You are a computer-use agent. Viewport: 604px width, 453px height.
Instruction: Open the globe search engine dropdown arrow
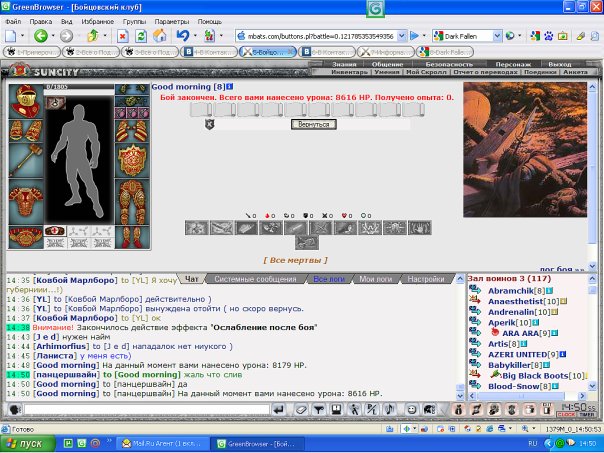pos(520,36)
